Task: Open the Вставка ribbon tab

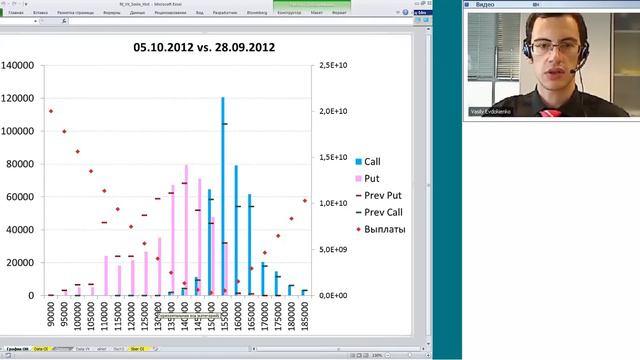Action: [x=40, y=13]
